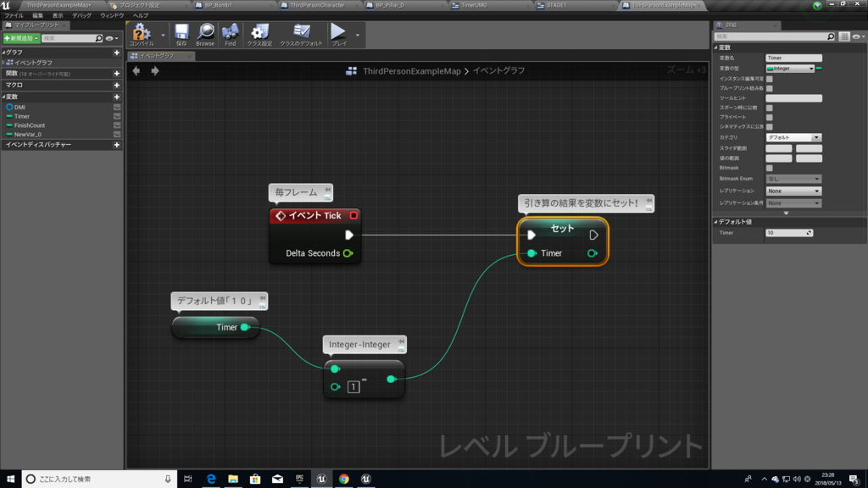Click execution output pin of セット node
The image size is (868, 488).
click(x=593, y=236)
